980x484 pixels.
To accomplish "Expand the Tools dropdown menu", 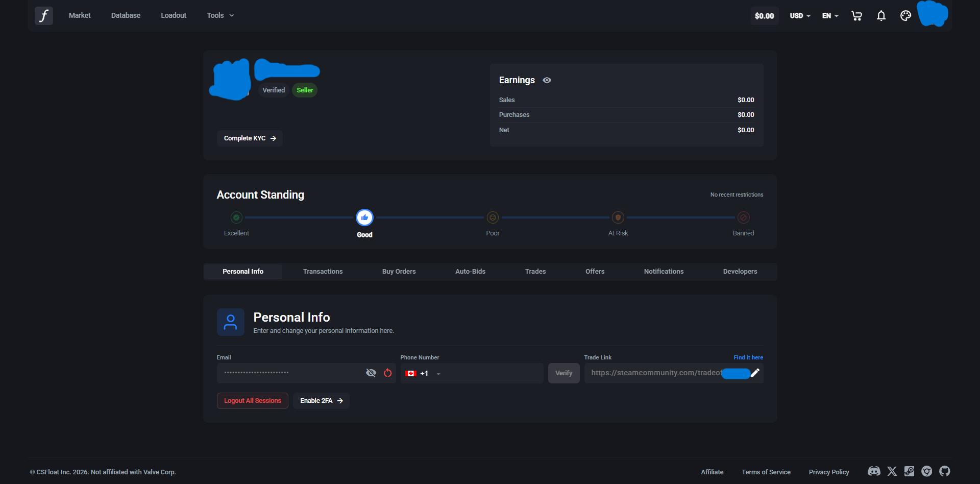I will 220,16.
